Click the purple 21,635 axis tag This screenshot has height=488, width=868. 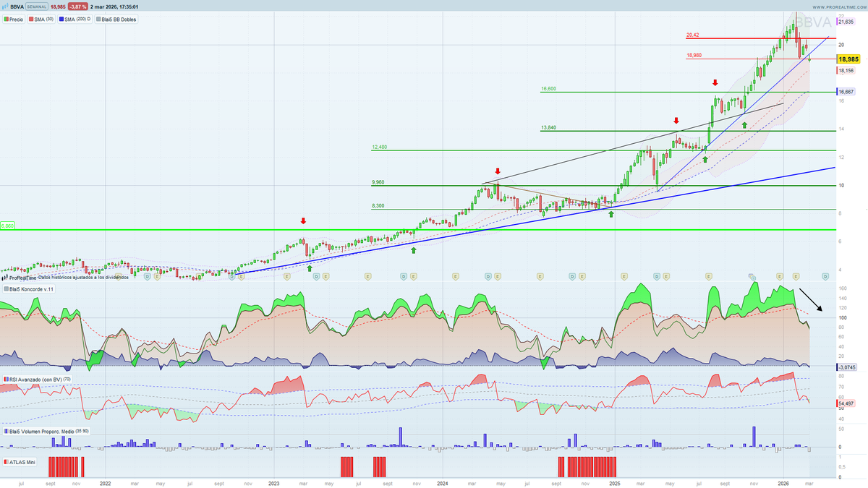click(846, 22)
